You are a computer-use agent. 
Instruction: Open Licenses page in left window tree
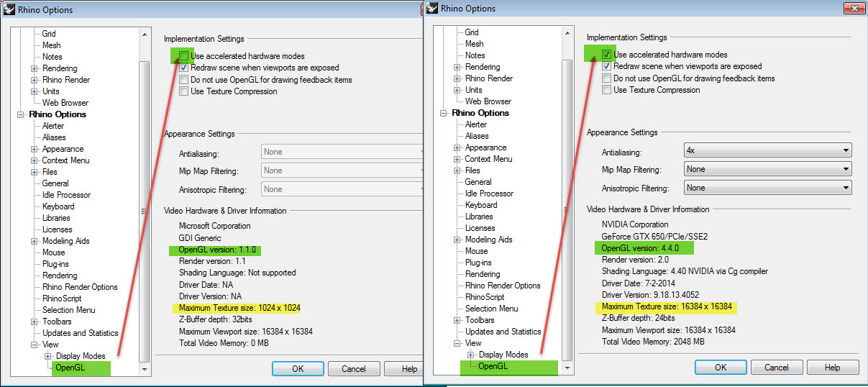[57, 229]
